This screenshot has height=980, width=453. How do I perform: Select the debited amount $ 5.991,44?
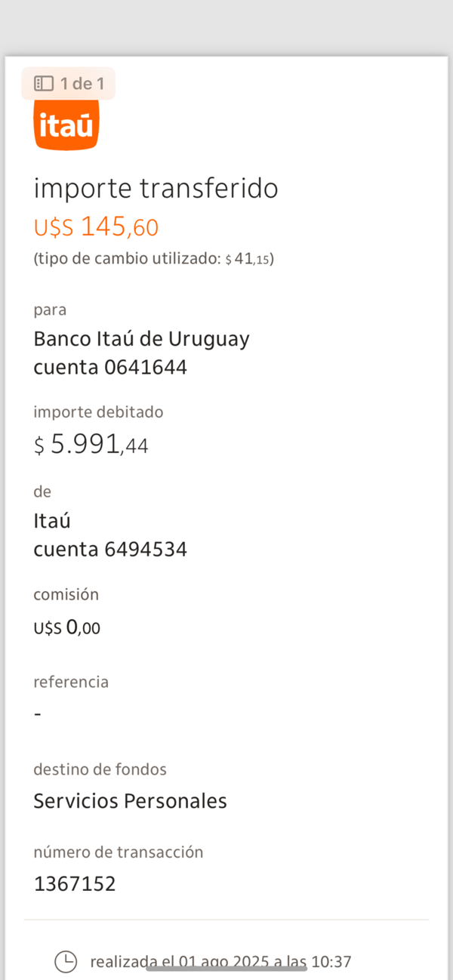(x=91, y=445)
